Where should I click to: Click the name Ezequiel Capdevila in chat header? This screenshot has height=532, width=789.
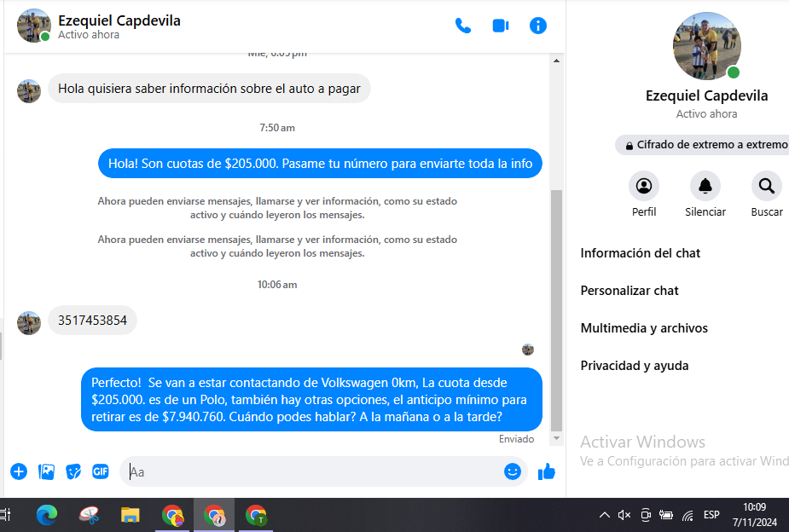click(x=119, y=20)
